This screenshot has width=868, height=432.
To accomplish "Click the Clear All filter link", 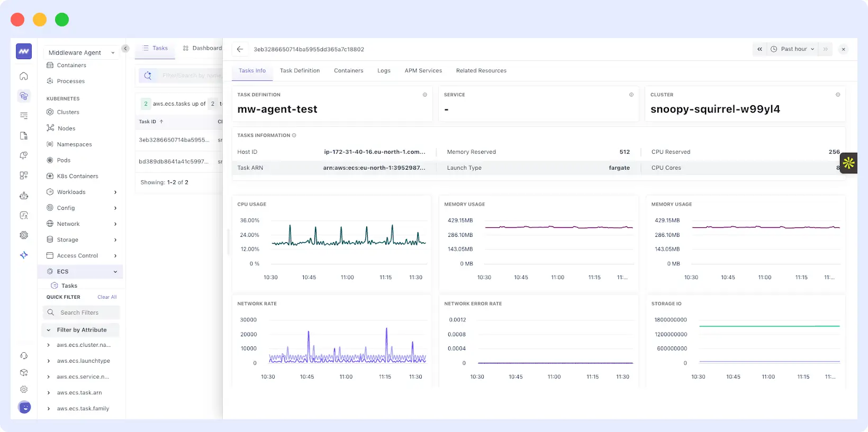I will click(x=107, y=297).
